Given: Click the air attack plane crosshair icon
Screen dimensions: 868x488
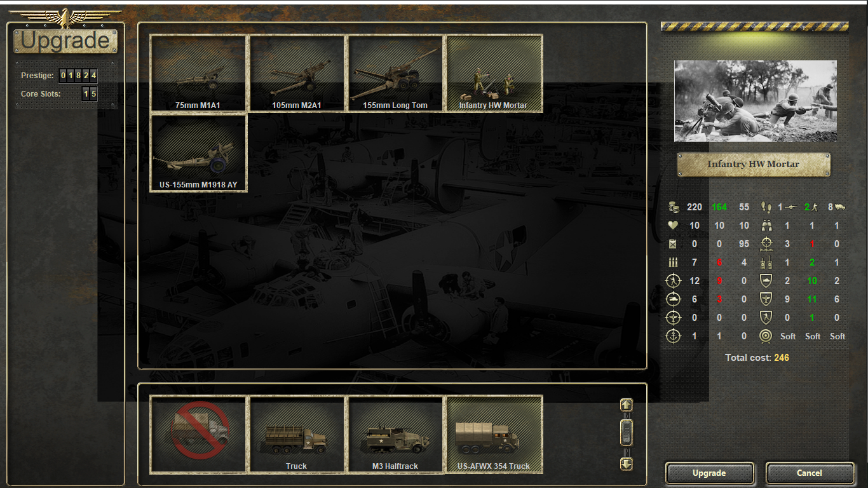Looking at the screenshot, I should pyautogui.click(x=673, y=318).
